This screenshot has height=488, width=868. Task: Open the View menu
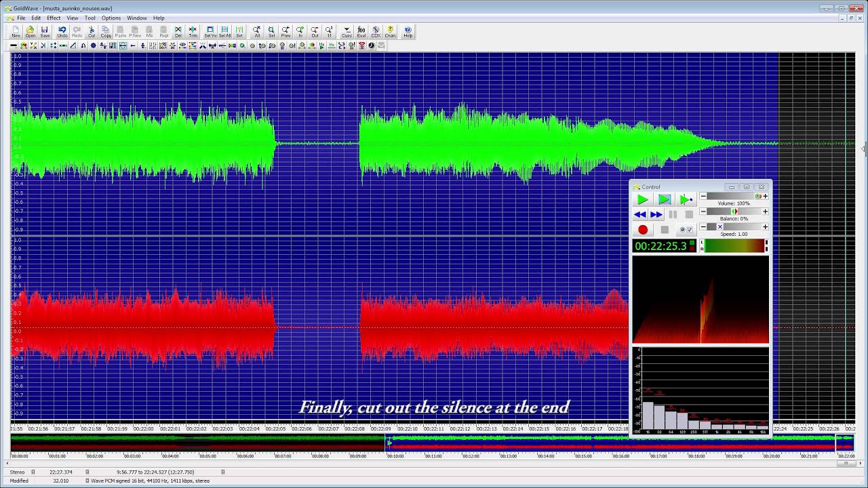click(x=72, y=18)
